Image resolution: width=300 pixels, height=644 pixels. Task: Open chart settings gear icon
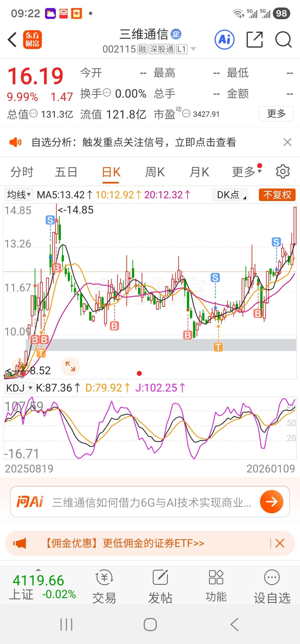click(283, 172)
